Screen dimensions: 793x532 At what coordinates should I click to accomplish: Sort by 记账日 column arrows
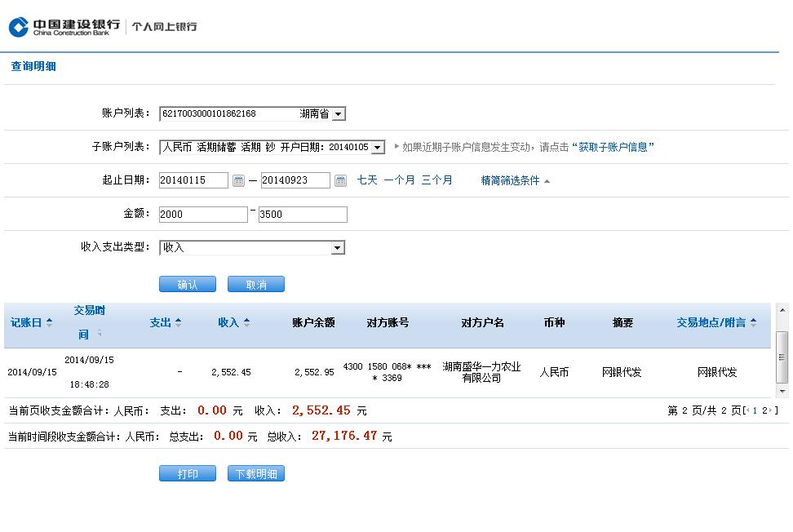pyautogui.click(x=49, y=322)
